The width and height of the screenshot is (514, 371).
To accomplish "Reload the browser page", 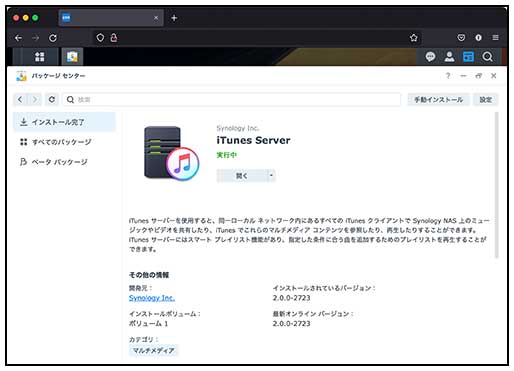I will pos(53,38).
